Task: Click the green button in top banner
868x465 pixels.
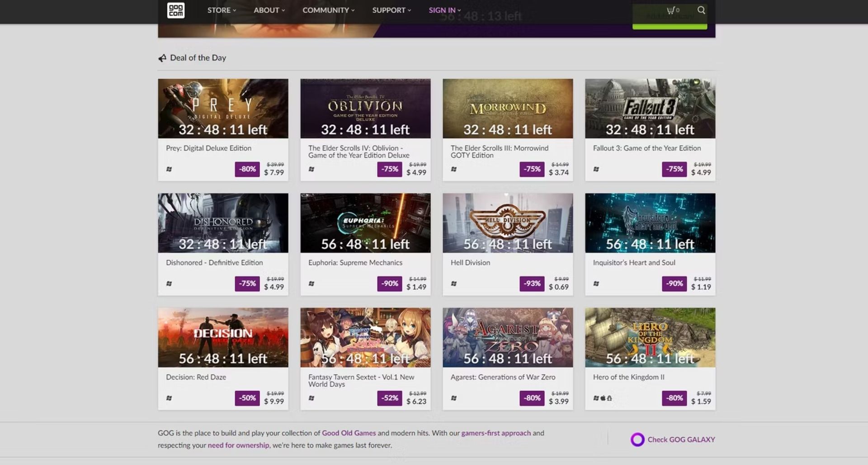Action: [670, 17]
